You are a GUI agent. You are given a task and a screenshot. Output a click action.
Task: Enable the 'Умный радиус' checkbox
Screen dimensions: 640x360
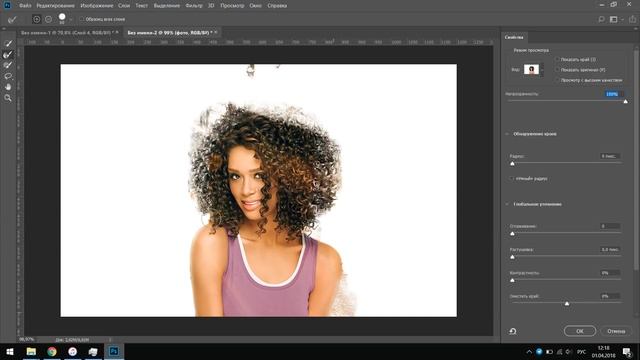pos(512,178)
